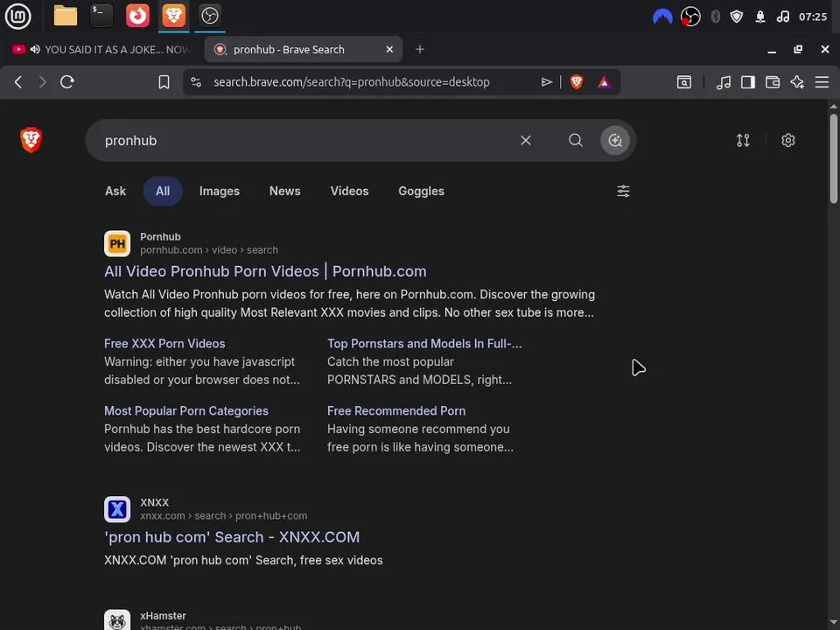Go back to the previous page
840x630 pixels.
(18, 82)
